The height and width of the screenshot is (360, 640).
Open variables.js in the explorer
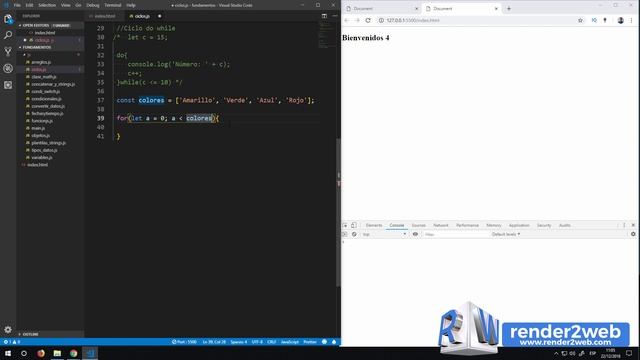[42, 158]
